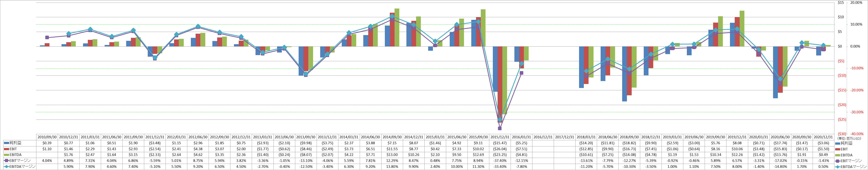Click the 2014/09/30 date column header
868x170 pixels.
[392, 137]
